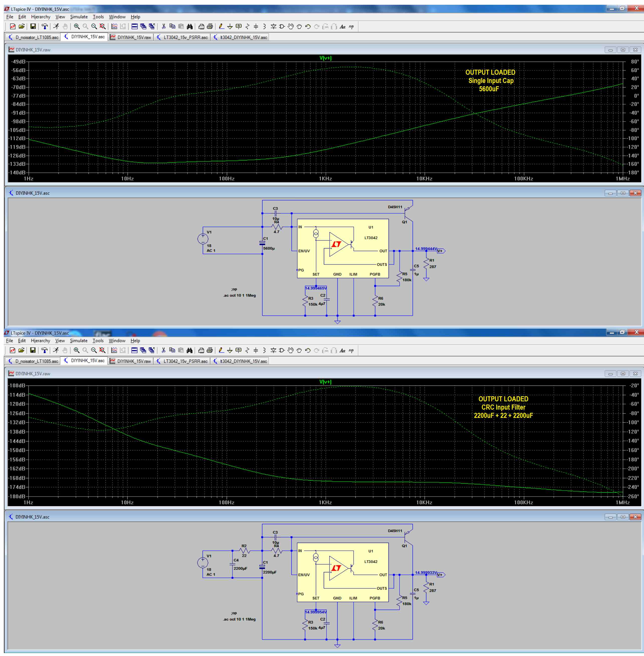Select Copy tool in upper LTspice toolbar

point(172,26)
